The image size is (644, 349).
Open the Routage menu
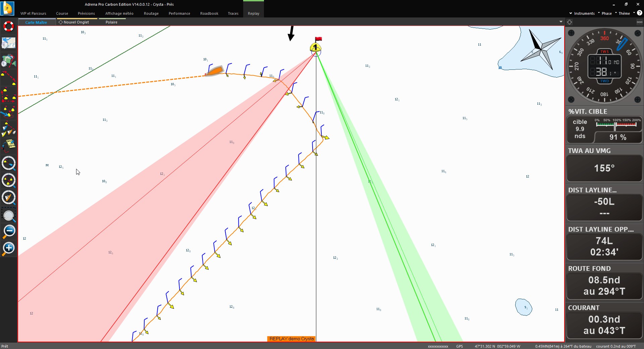tap(151, 13)
